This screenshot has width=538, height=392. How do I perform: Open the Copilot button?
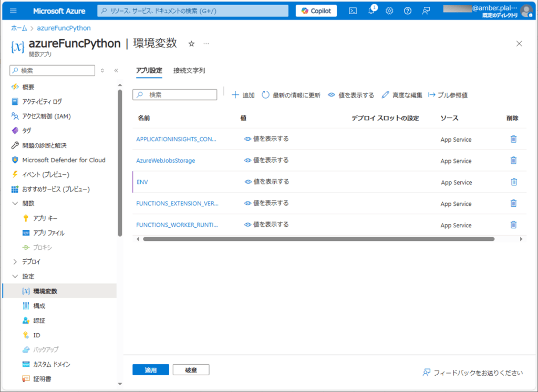(316, 10)
